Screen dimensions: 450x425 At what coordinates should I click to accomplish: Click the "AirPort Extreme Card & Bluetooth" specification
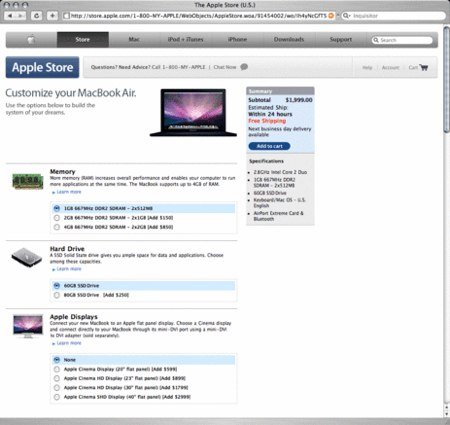tap(278, 216)
